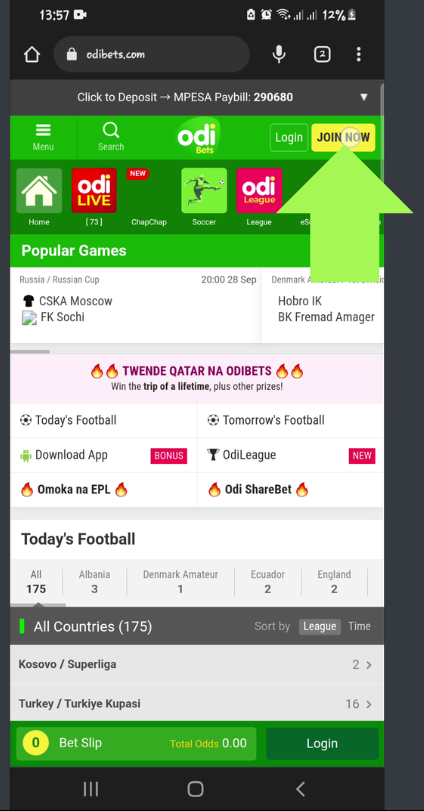Select the England country tab
Viewport: 424px width, 811px height.
coord(334,582)
